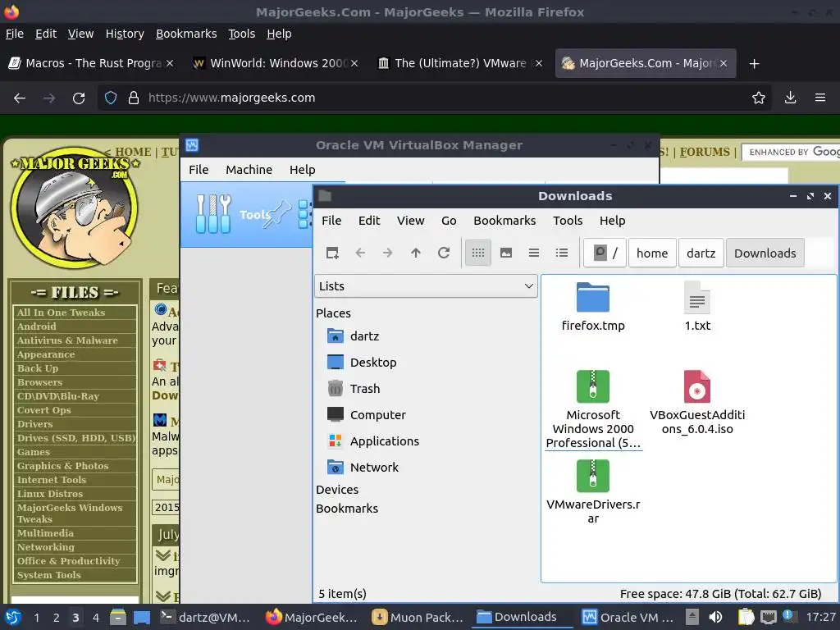This screenshot has width=840, height=630.
Task: Switch to thumbnail view mode
Action: click(506, 253)
